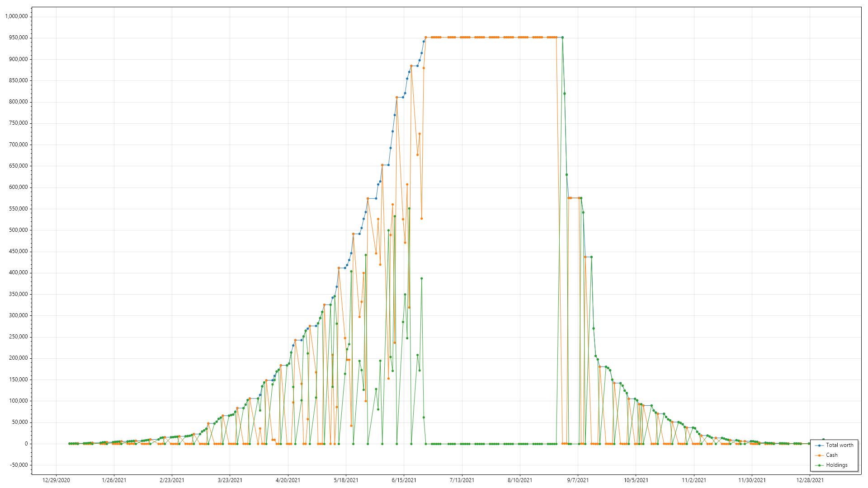The width and height of the screenshot is (868, 488).
Task: Click the 150,000 y-axis label
Action: tap(18, 380)
